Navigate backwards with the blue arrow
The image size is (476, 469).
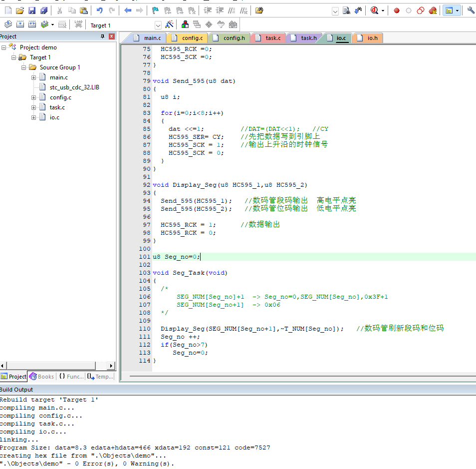click(128, 10)
